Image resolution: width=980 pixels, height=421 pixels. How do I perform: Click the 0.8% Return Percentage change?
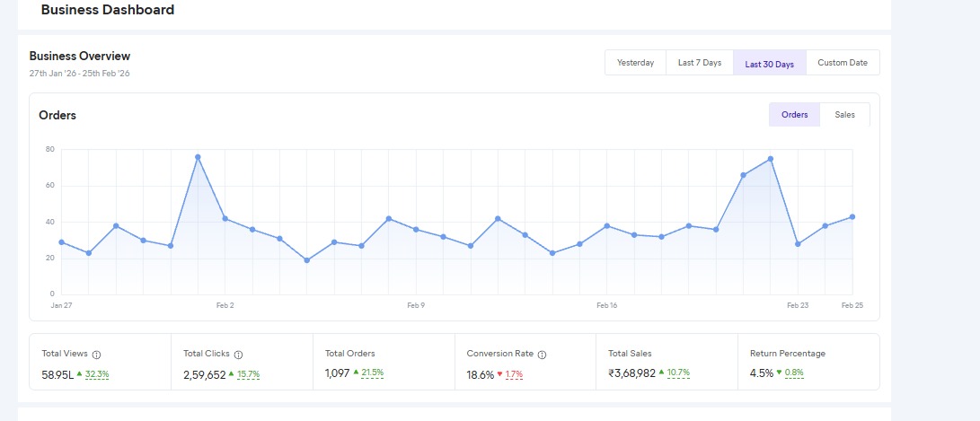point(794,373)
